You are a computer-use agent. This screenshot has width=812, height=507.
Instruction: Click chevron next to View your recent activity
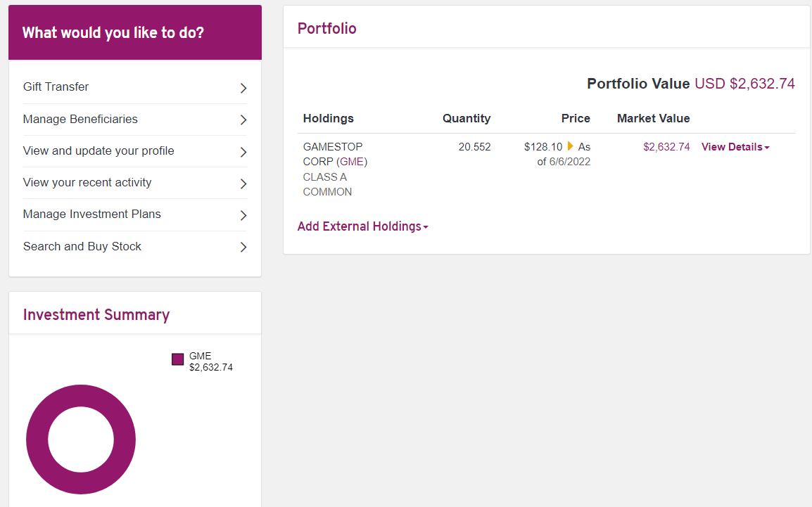243,184
